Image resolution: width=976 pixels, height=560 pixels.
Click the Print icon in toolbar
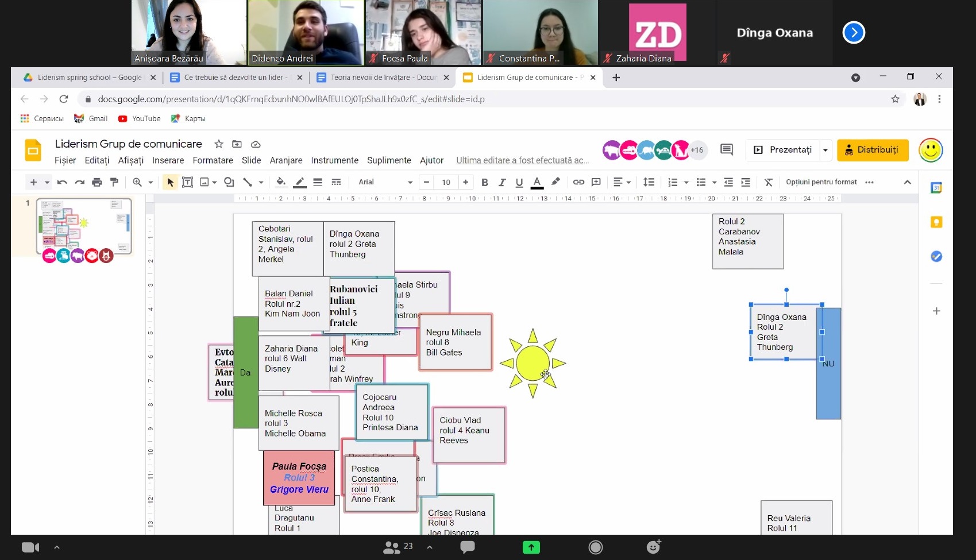click(97, 182)
